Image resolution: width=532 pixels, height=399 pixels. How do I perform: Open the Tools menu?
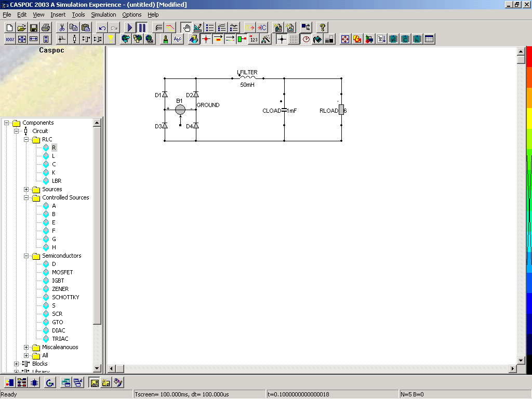[x=78, y=15]
